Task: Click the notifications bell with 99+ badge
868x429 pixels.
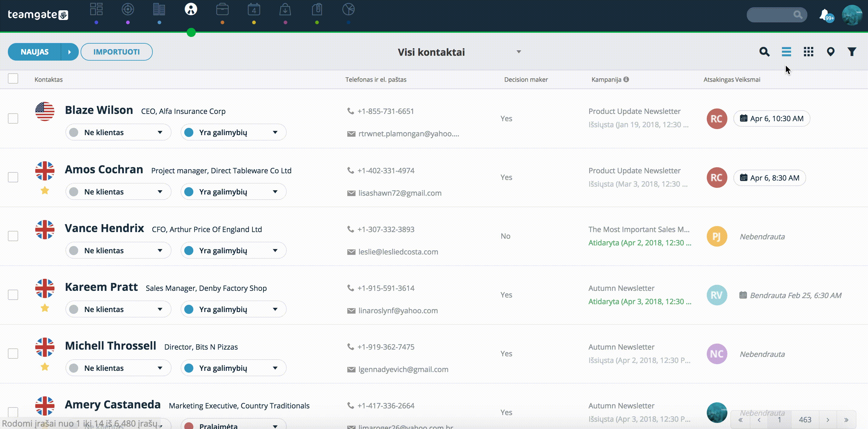Action: 826,15
